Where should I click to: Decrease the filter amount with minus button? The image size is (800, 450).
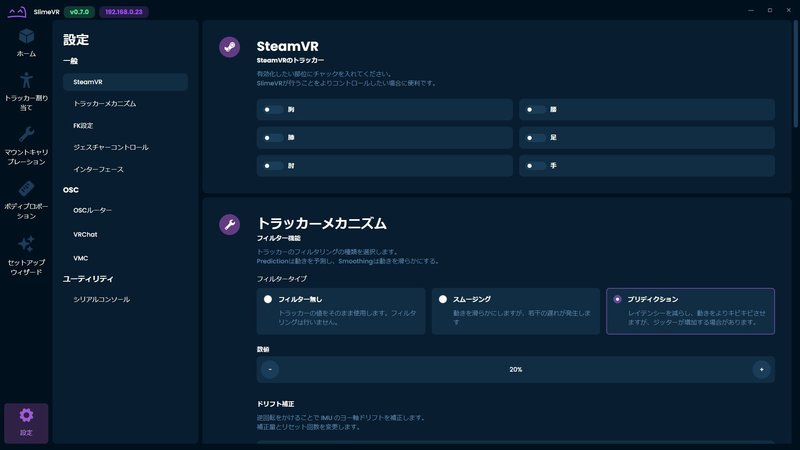(x=270, y=369)
